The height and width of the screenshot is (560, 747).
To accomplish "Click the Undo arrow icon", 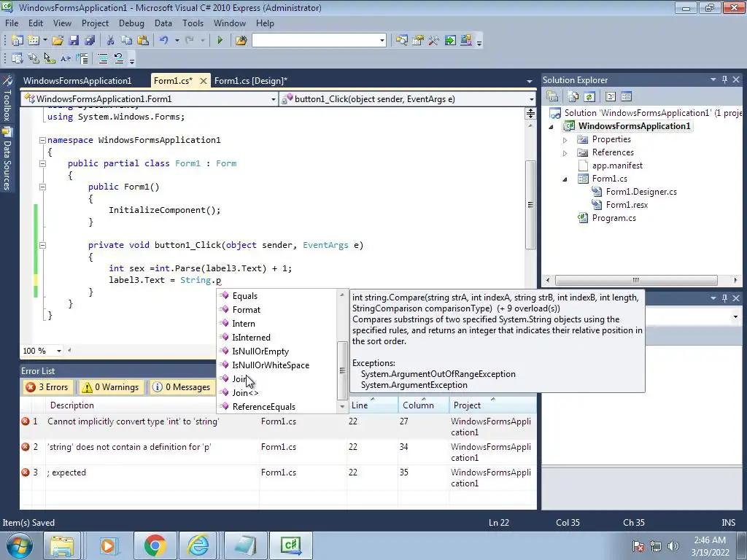I will coord(163,41).
